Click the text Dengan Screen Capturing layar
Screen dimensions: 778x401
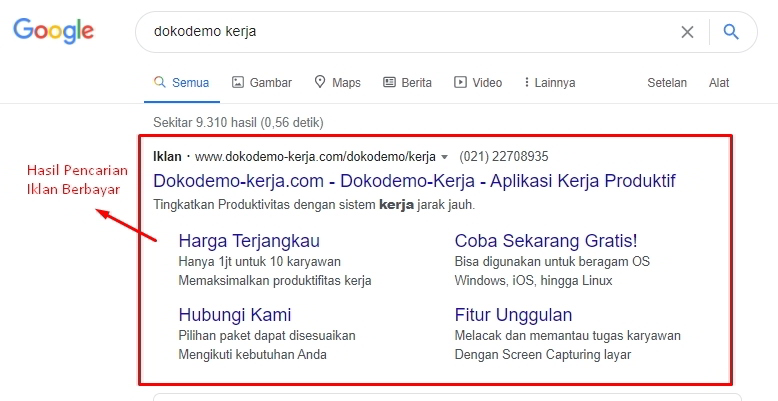(x=543, y=354)
